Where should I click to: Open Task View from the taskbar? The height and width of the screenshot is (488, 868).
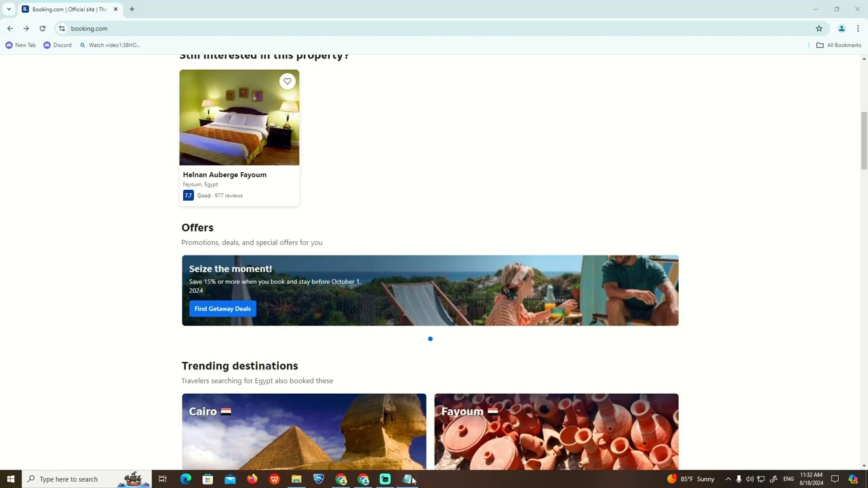[x=163, y=479]
